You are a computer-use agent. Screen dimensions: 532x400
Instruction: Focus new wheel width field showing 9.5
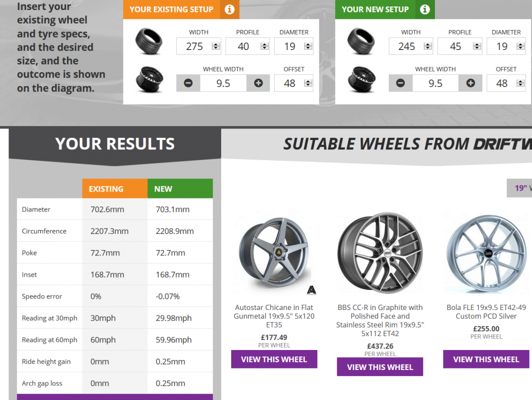[435, 83]
